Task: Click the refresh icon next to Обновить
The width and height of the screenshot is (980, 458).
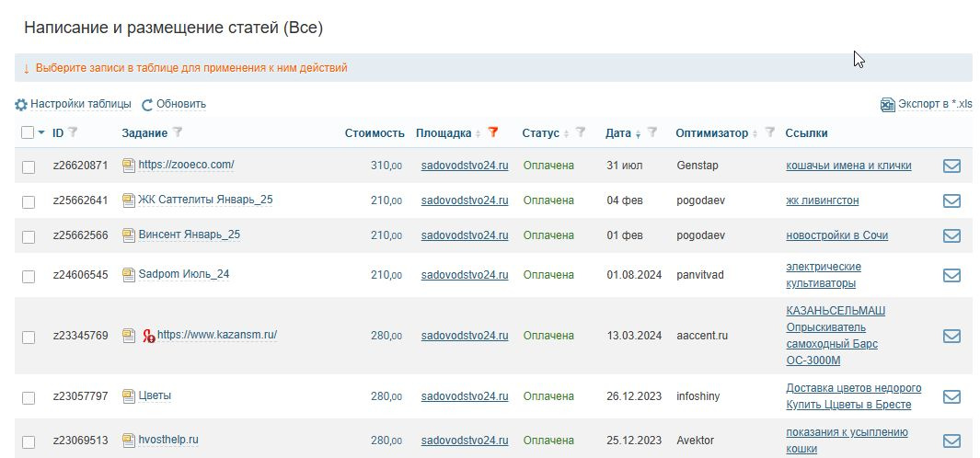Action: [147, 105]
